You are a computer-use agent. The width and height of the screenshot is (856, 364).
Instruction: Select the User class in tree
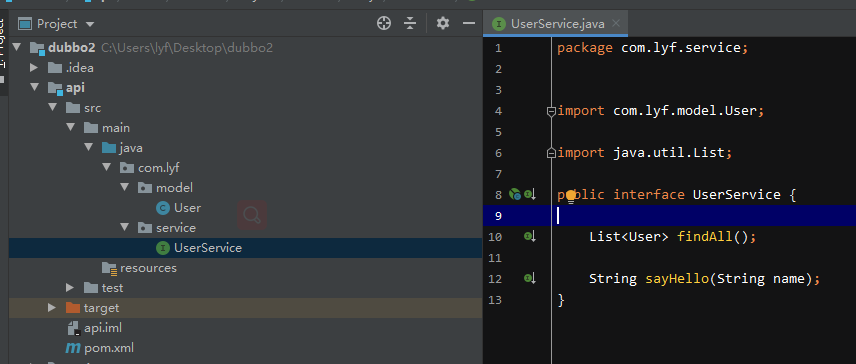[x=187, y=208]
